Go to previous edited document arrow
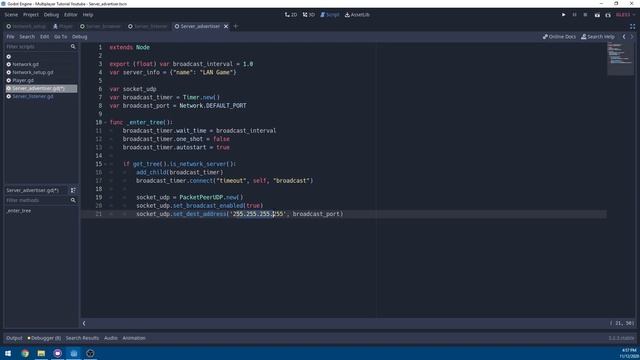 (x=624, y=37)
